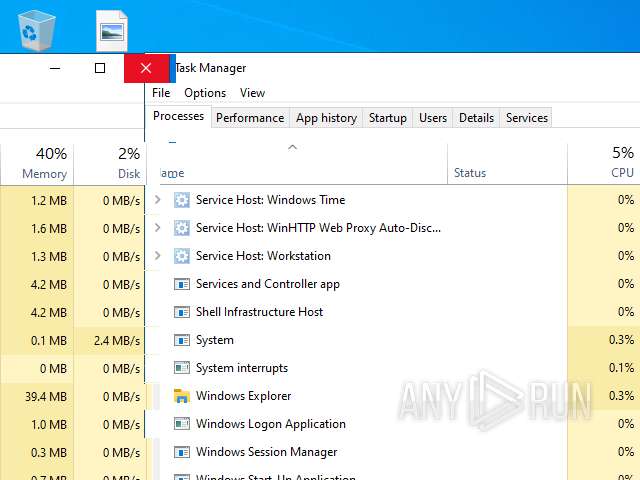This screenshot has width=640, height=480.
Task: Click the 0.1% CPU value for System interrupts
Action: (x=621, y=368)
